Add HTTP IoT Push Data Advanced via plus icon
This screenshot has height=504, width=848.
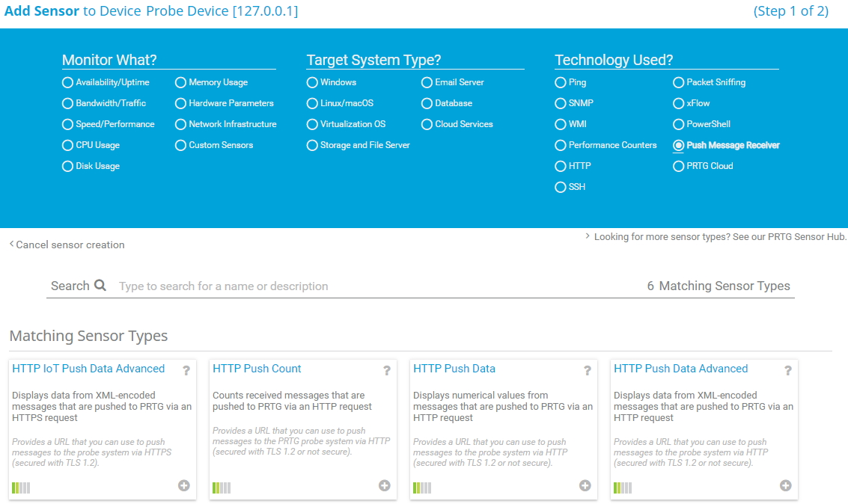click(x=184, y=486)
